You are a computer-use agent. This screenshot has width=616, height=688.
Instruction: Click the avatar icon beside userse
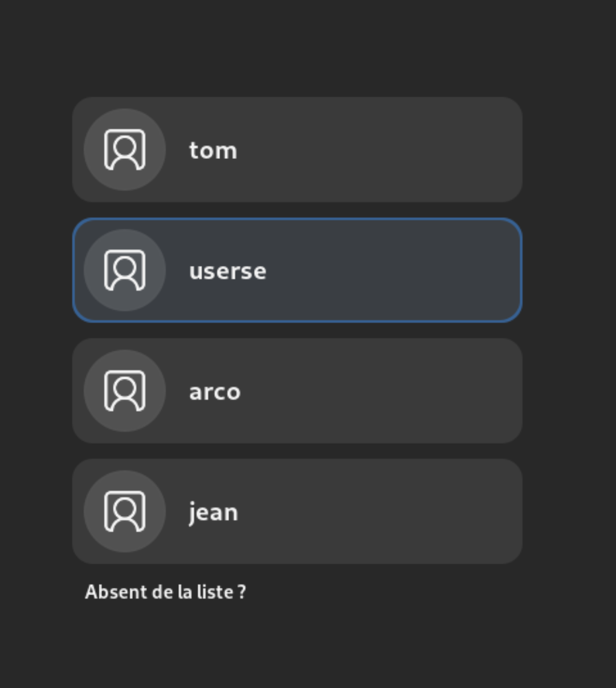tap(125, 270)
